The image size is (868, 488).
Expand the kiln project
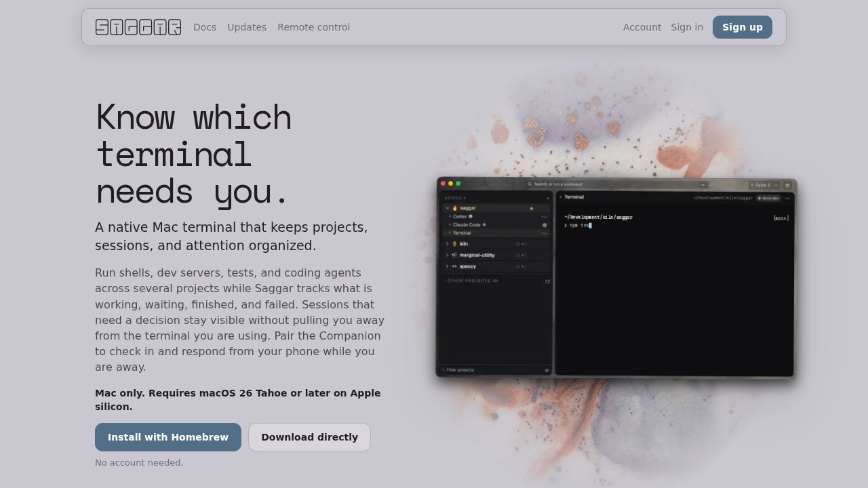click(x=448, y=244)
